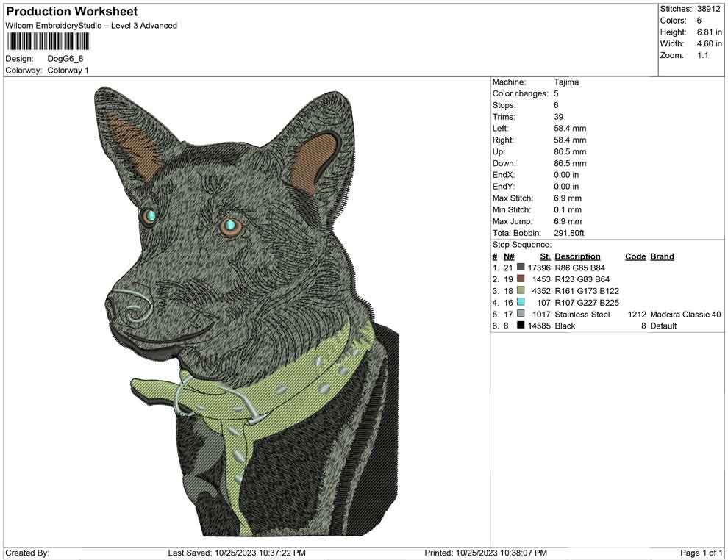Image resolution: width=728 pixels, height=560 pixels.
Task: Select the gray thread swatch for stop 1
Action: [x=520, y=268]
